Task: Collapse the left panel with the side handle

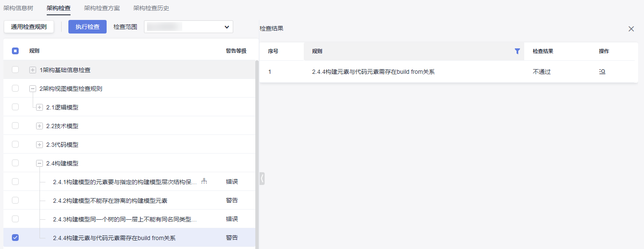Action: pos(262,179)
